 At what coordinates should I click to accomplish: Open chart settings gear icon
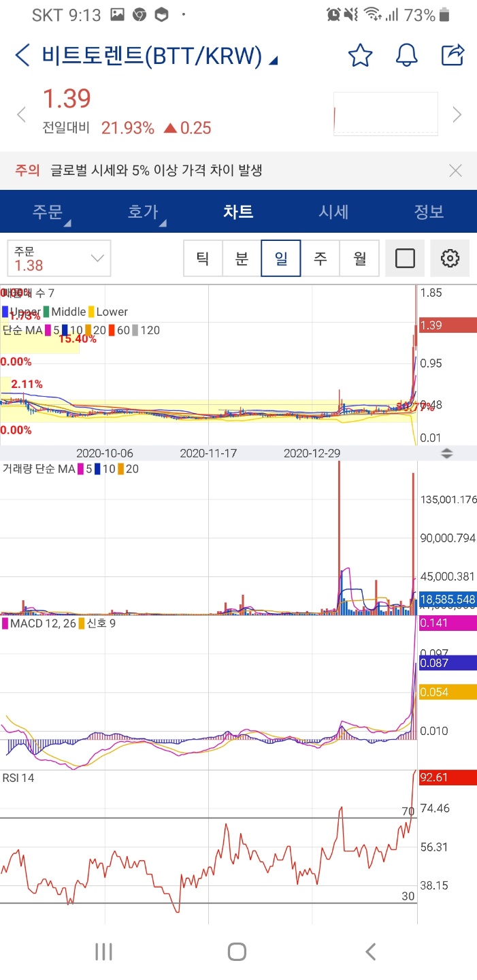pyautogui.click(x=450, y=258)
